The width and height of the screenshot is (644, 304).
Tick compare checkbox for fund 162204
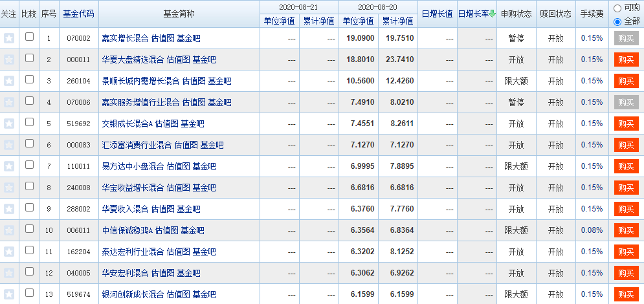tap(29, 250)
